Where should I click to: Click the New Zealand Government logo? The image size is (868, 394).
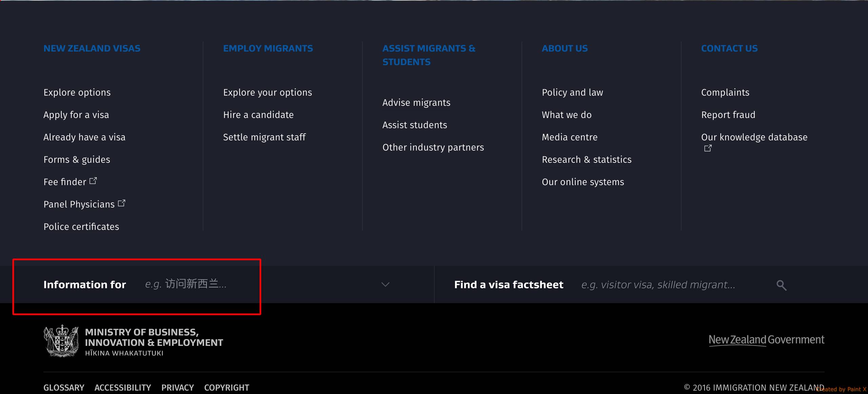[x=766, y=340]
